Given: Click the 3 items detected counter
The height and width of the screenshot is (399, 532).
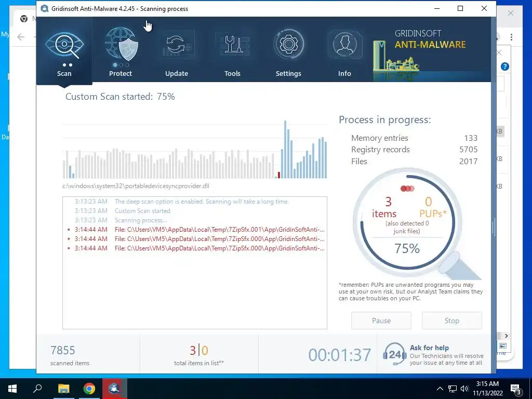Looking at the screenshot, I should [x=384, y=207].
